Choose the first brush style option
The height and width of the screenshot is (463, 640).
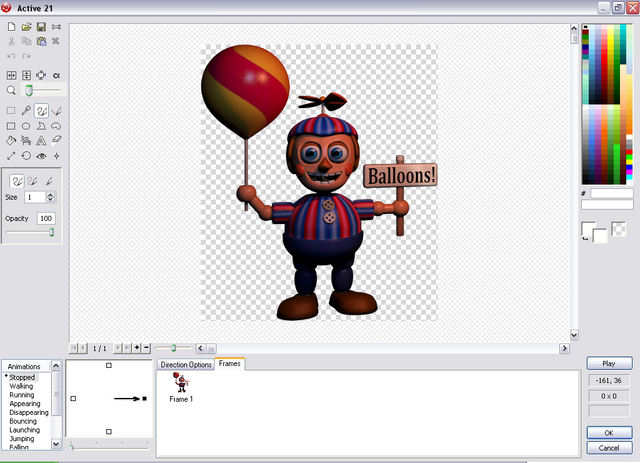coord(17,181)
